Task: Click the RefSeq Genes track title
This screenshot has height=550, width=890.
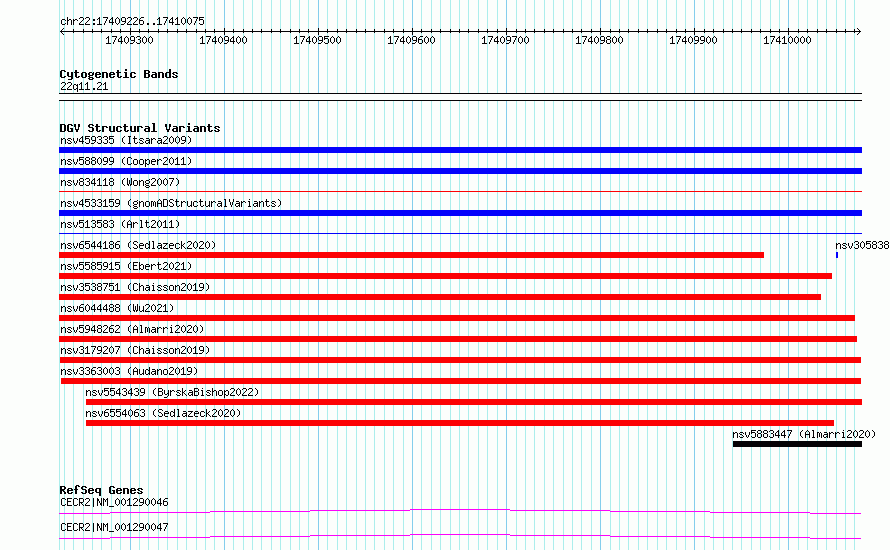Action: pyautogui.click(x=101, y=490)
